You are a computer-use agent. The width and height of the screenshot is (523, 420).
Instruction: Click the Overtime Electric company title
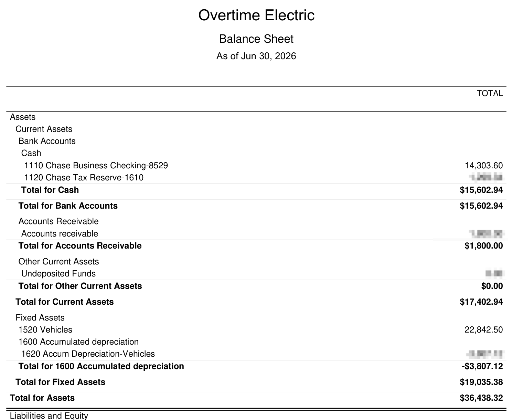(256, 15)
